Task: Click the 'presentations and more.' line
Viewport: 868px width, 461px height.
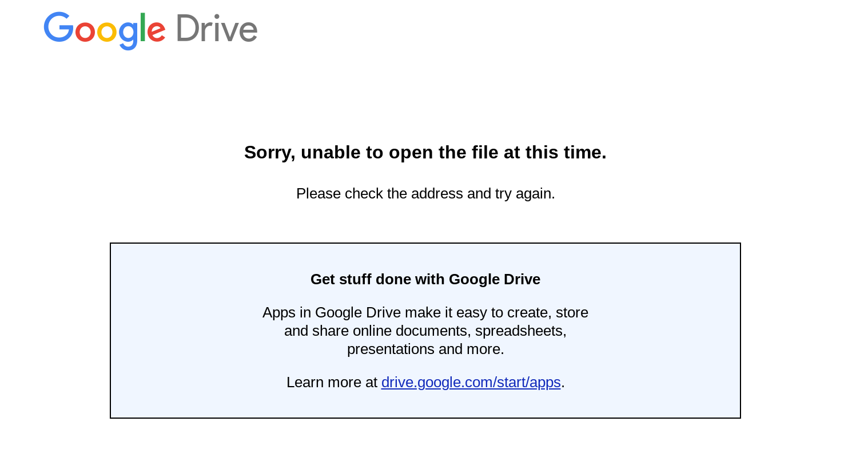Action: [425, 349]
